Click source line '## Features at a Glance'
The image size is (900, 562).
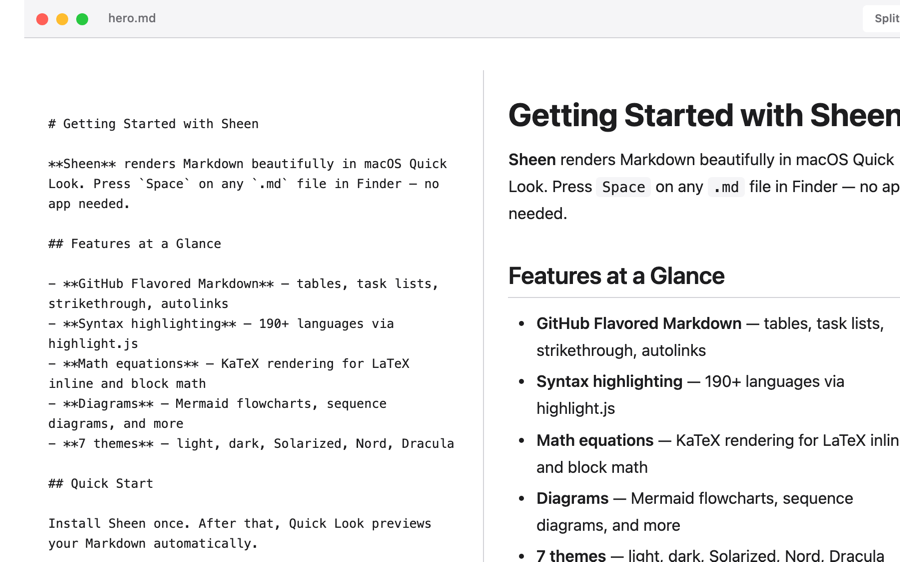coord(135,244)
